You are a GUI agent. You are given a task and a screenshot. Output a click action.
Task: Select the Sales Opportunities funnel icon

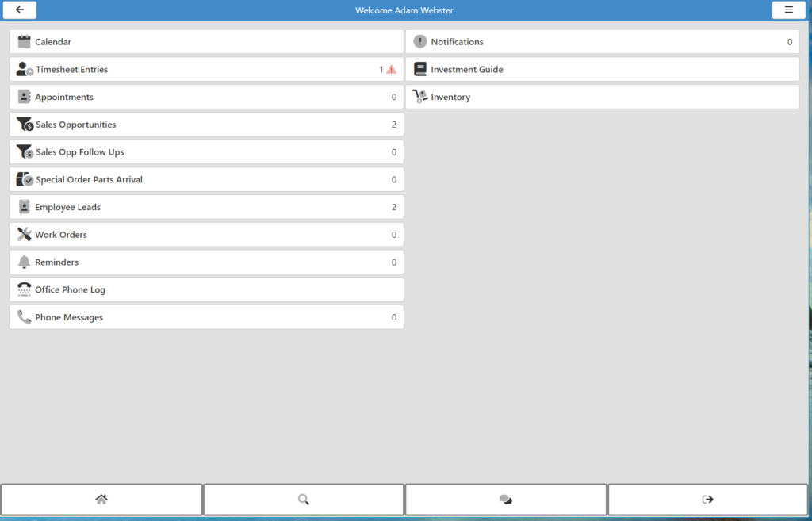coord(23,124)
